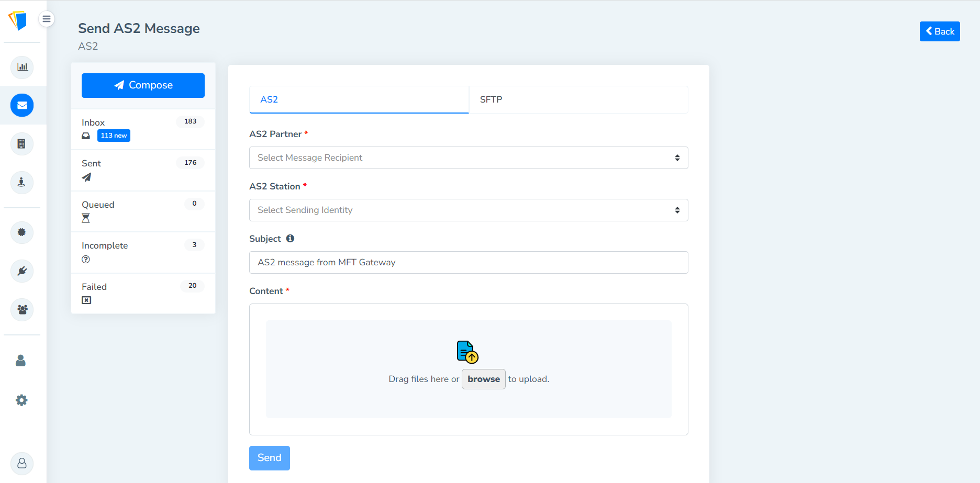This screenshot has height=483, width=980.
Task: Open the integrations plug icon
Action: (x=21, y=271)
